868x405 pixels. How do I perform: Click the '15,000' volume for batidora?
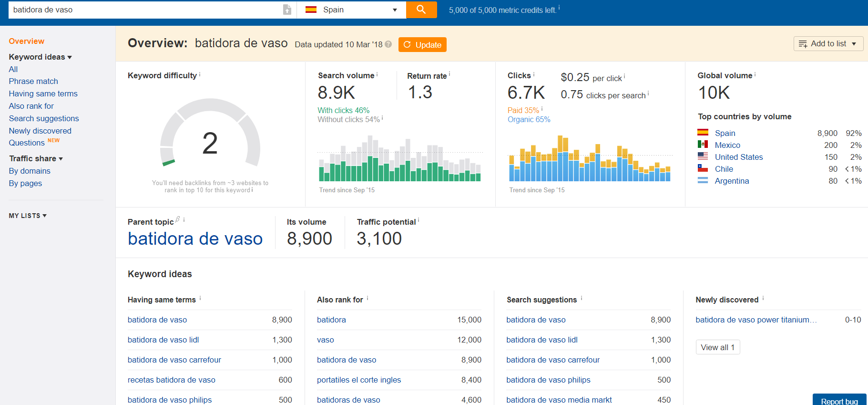click(470, 320)
